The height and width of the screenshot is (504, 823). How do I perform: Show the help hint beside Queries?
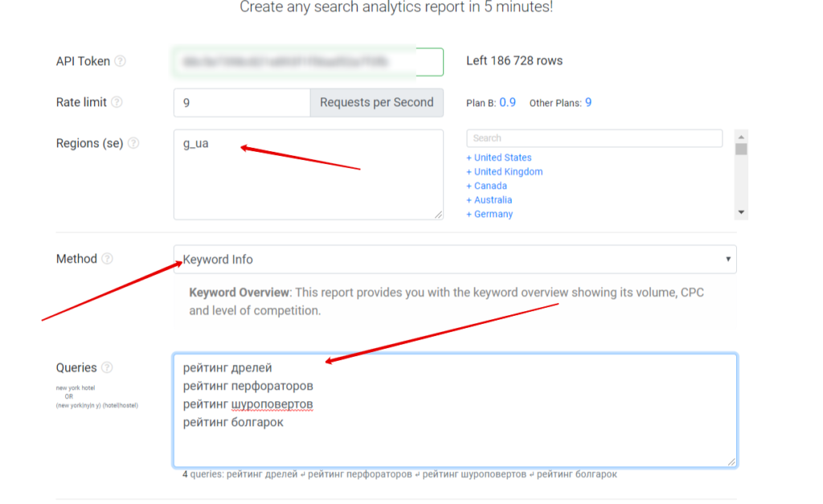pos(107,367)
